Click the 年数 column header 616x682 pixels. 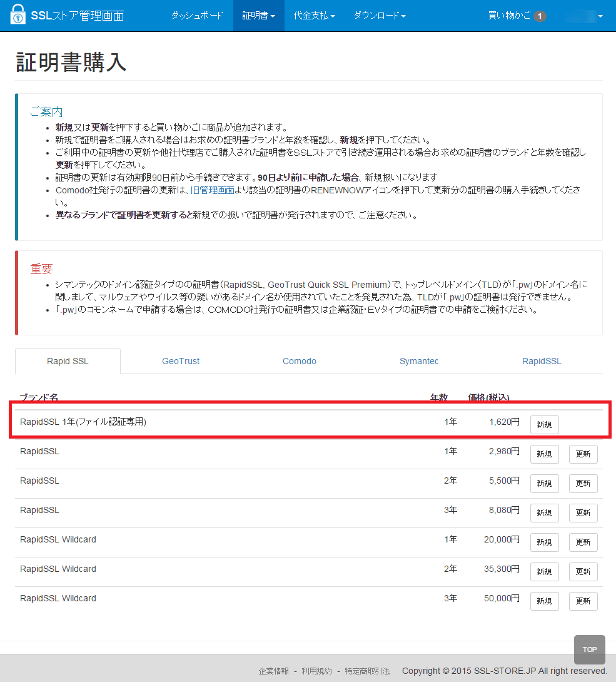[x=438, y=397]
